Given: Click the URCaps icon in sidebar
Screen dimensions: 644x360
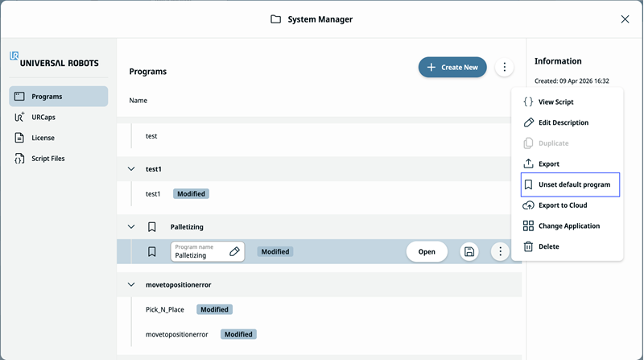Looking at the screenshot, I should [x=19, y=117].
